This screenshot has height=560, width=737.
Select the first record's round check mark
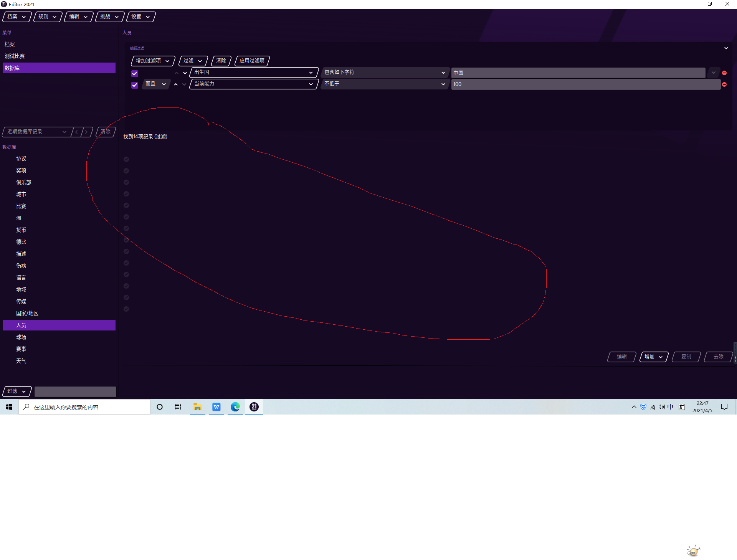[126, 159]
